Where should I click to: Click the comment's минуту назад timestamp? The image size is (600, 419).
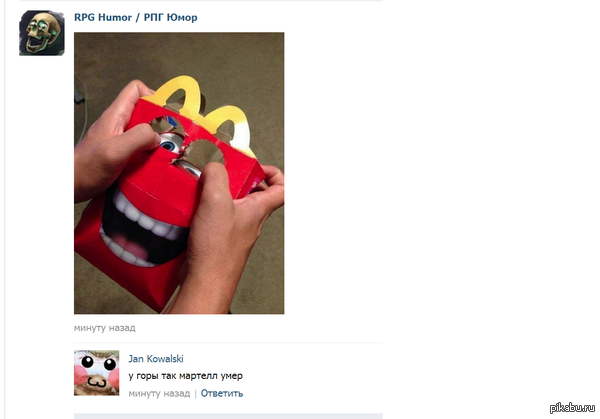pos(159,393)
